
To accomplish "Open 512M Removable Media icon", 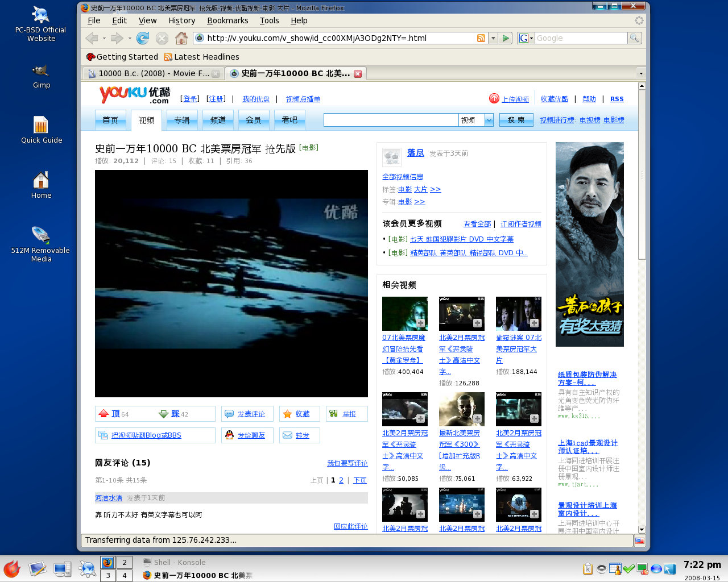I will pyautogui.click(x=40, y=244).
